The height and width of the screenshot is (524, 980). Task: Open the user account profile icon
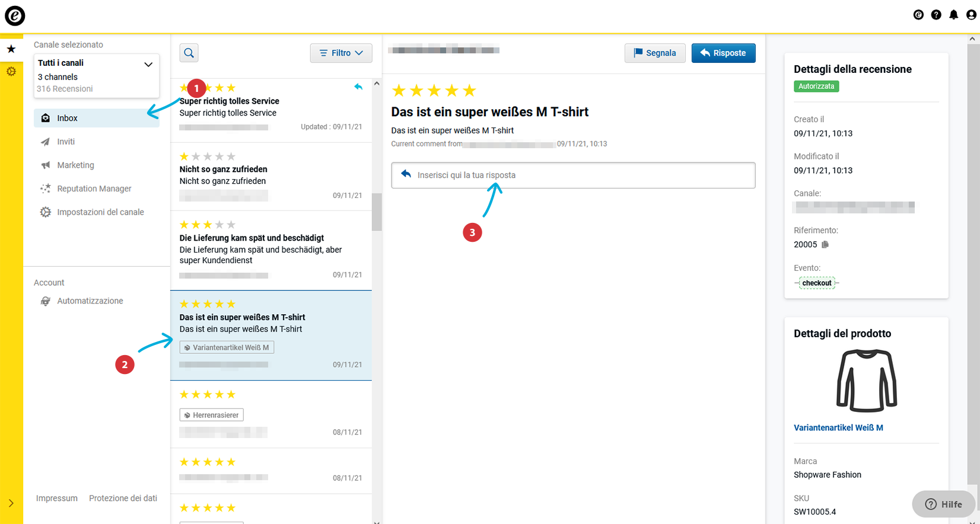[x=971, y=15]
